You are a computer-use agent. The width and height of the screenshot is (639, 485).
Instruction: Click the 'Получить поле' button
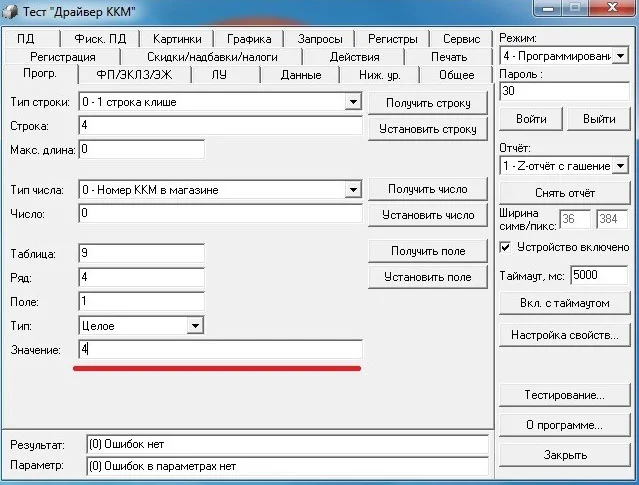[428, 251]
